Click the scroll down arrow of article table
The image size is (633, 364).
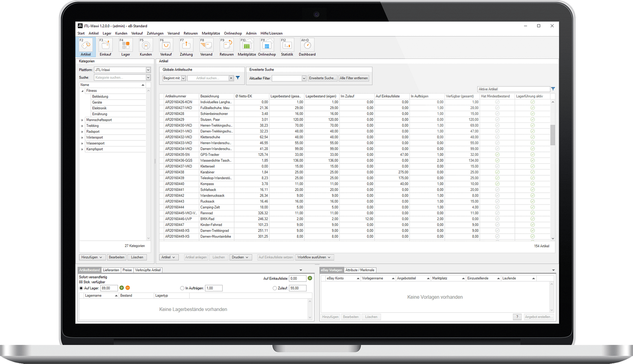tap(553, 238)
